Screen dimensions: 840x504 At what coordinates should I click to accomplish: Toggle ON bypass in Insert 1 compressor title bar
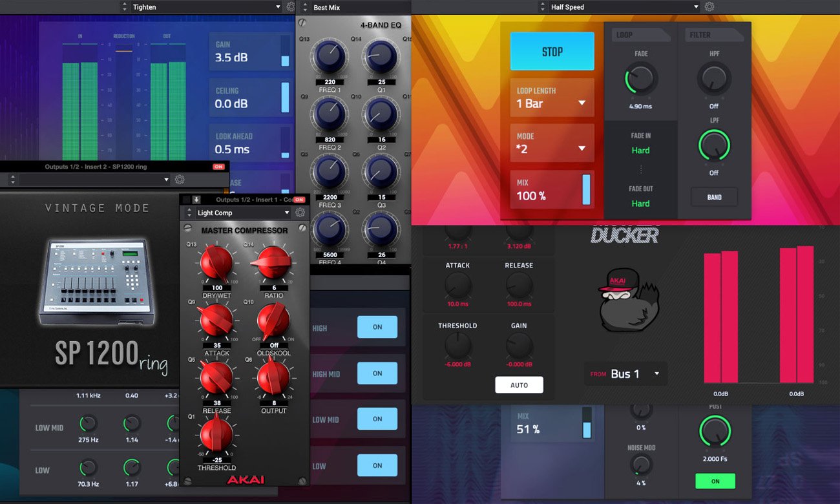(299, 200)
